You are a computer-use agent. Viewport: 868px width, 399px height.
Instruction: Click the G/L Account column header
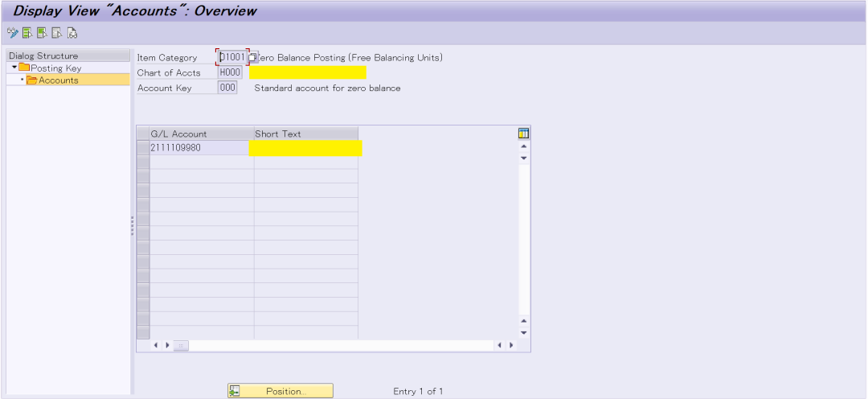coord(202,134)
